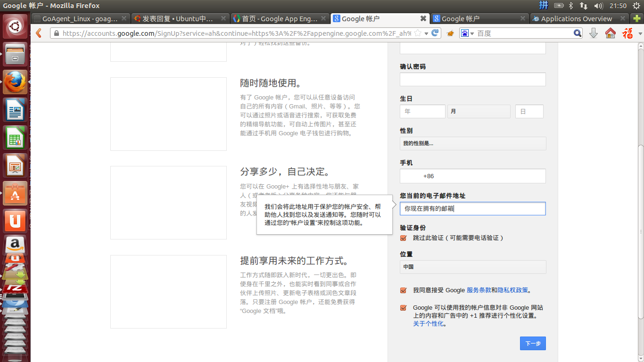
Task: Open the 隐私权政策 privacy policy link
Action: click(513, 290)
